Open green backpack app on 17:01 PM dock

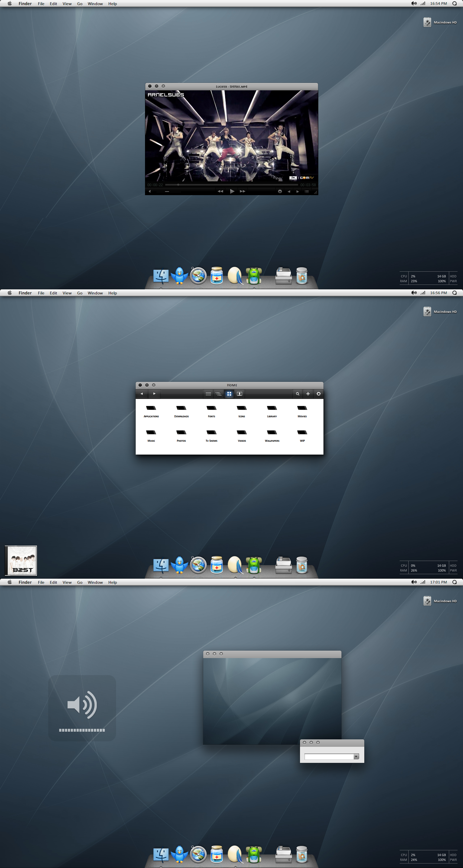pyautogui.click(x=254, y=854)
